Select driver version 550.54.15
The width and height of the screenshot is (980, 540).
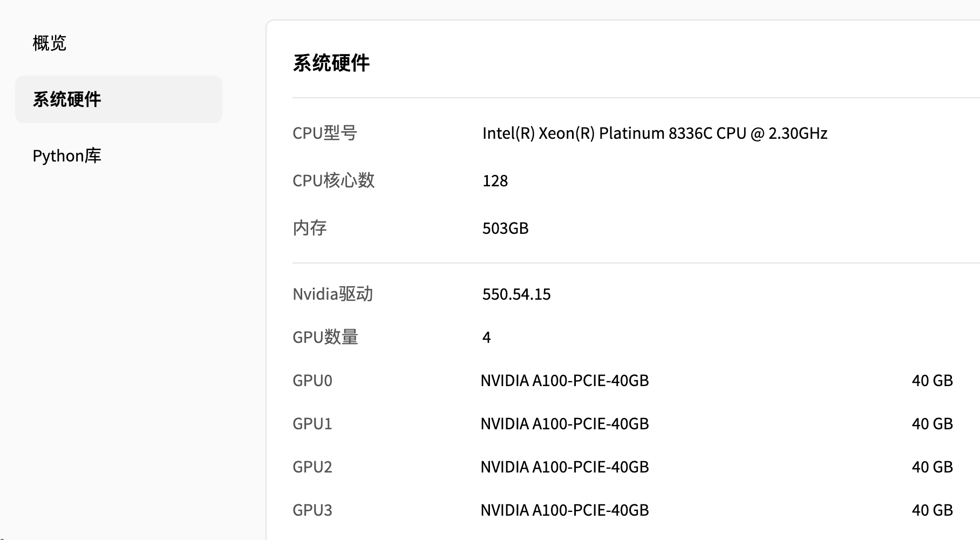[x=516, y=294]
